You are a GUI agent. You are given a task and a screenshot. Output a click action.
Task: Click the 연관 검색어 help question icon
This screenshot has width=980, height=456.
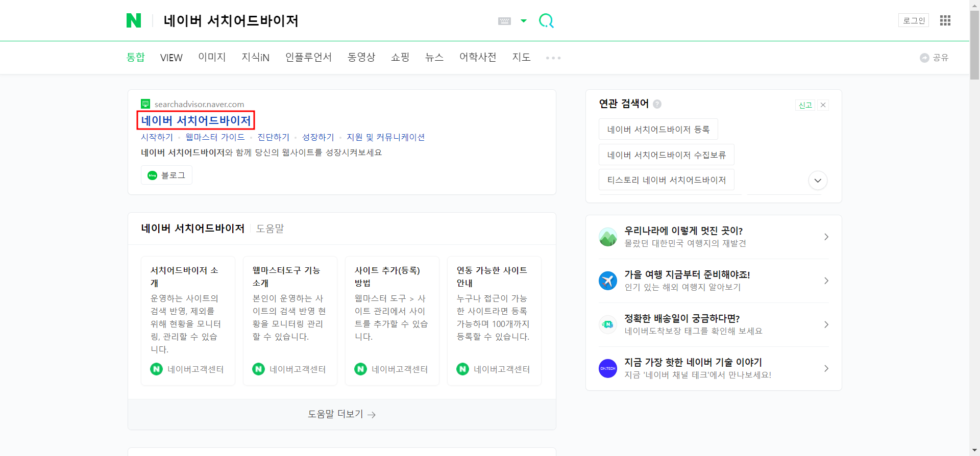point(657,104)
